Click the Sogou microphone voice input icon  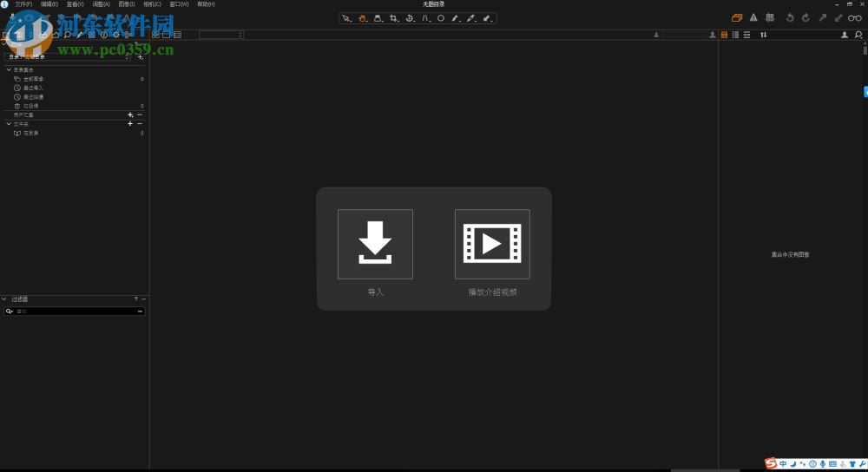[x=823, y=463]
